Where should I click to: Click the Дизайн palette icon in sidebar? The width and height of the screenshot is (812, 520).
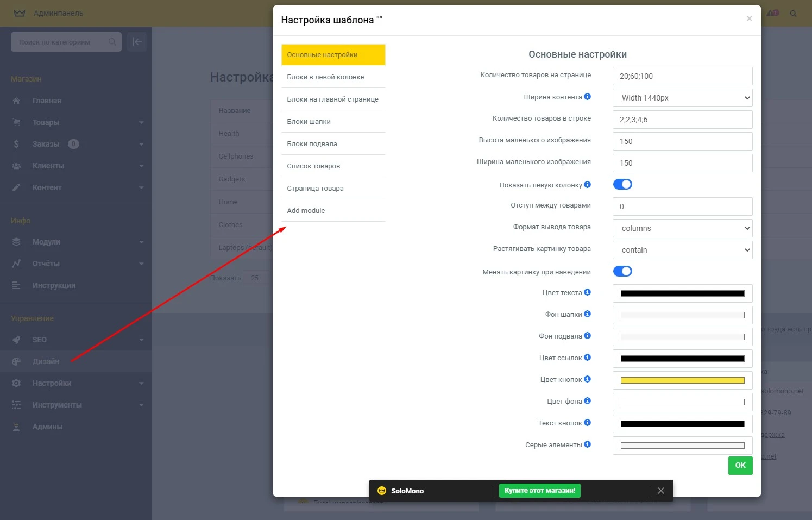click(16, 361)
